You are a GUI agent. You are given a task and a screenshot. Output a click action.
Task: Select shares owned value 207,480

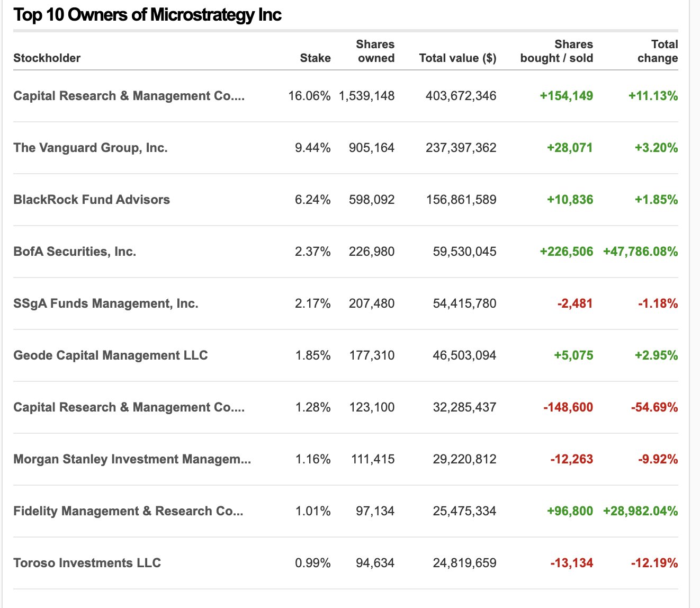[372, 303]
